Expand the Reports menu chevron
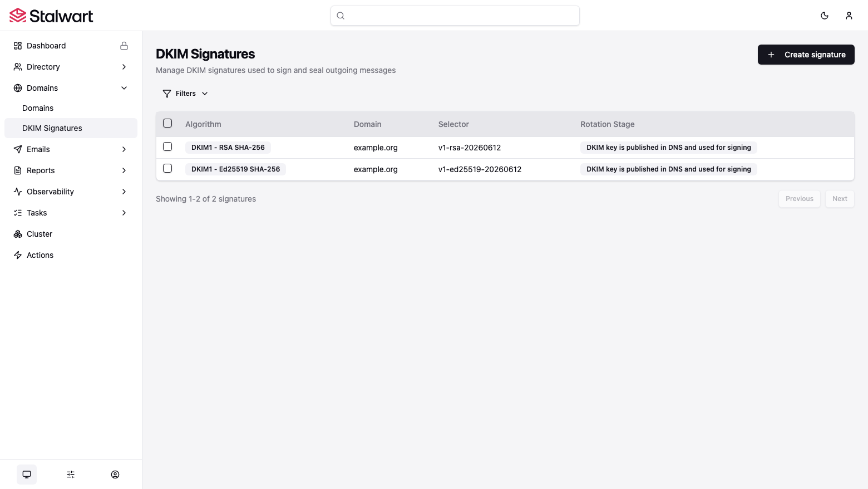 [124, 170]
